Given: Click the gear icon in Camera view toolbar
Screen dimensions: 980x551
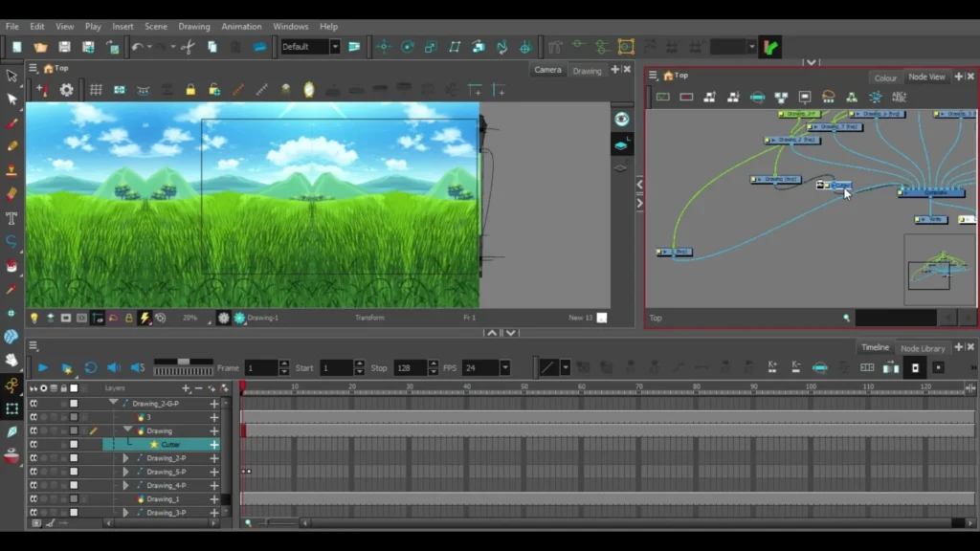Looking at the screenshot, I should tap(66, 90).
